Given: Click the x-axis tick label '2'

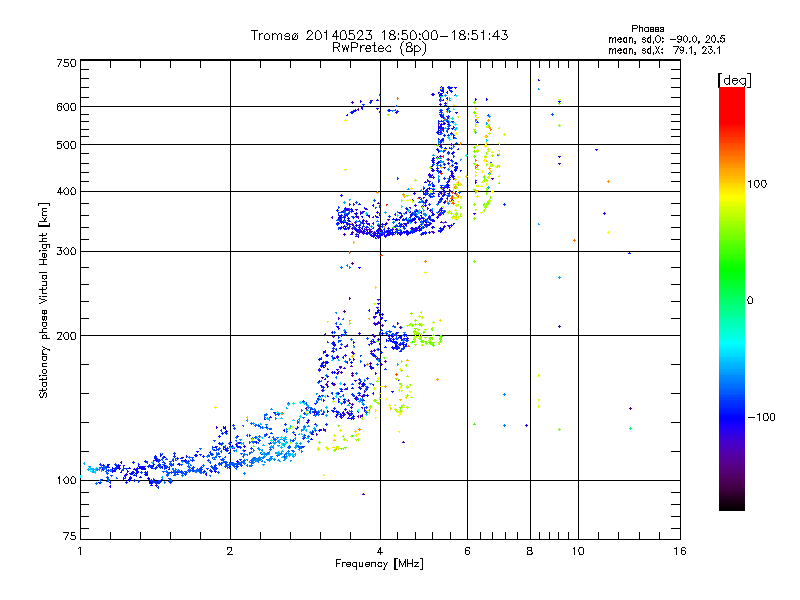Looking at the screenshot, I should click(x=230, y=551).
